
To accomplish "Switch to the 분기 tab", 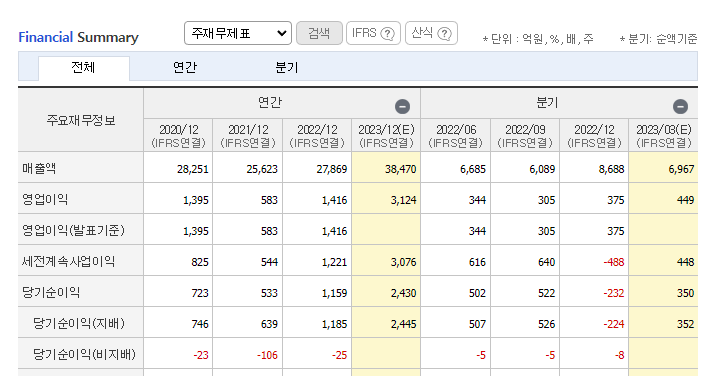I will tap(286, 68).
